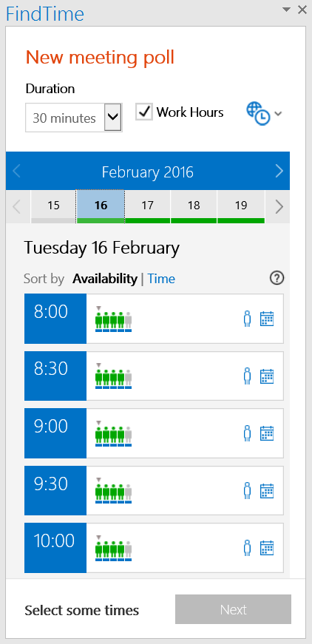Switch to day 19 tab

click(241, 206)
